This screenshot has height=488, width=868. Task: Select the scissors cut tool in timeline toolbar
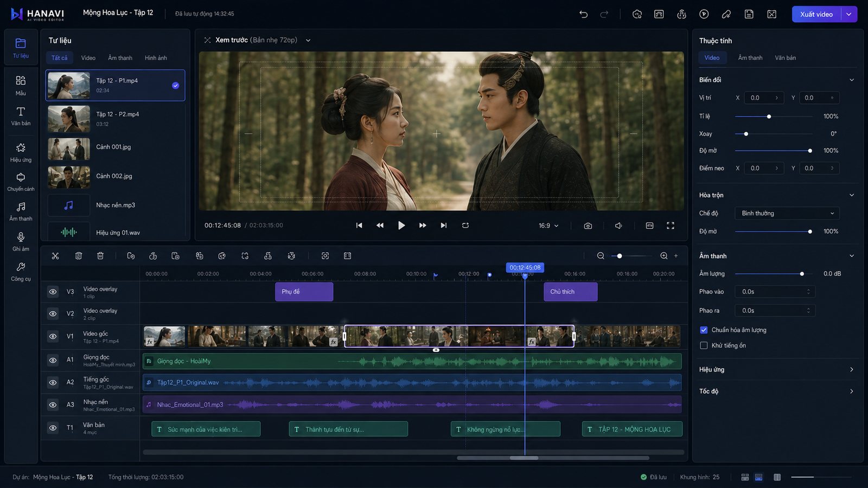pos(55,256)
